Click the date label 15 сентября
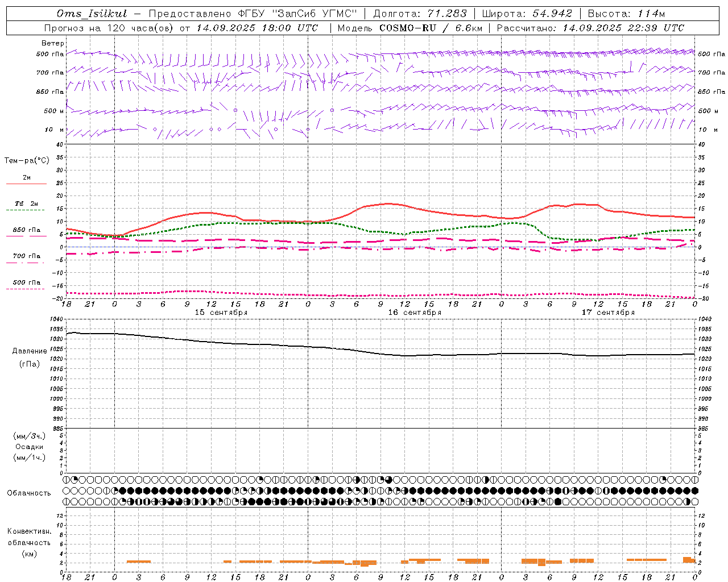The height and width of the screenshot is (582, 728). 221,313
